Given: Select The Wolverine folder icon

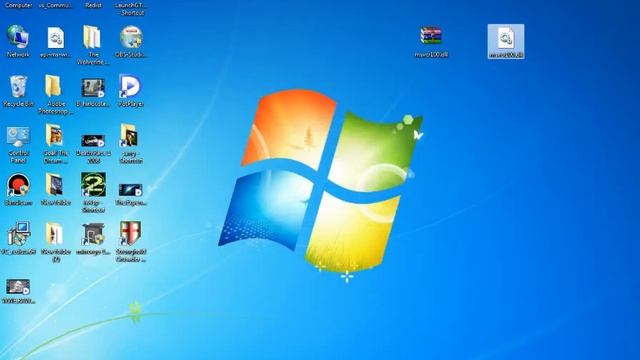Looking at the screenshot, I should pyautogui.click(x=93, y=44).
